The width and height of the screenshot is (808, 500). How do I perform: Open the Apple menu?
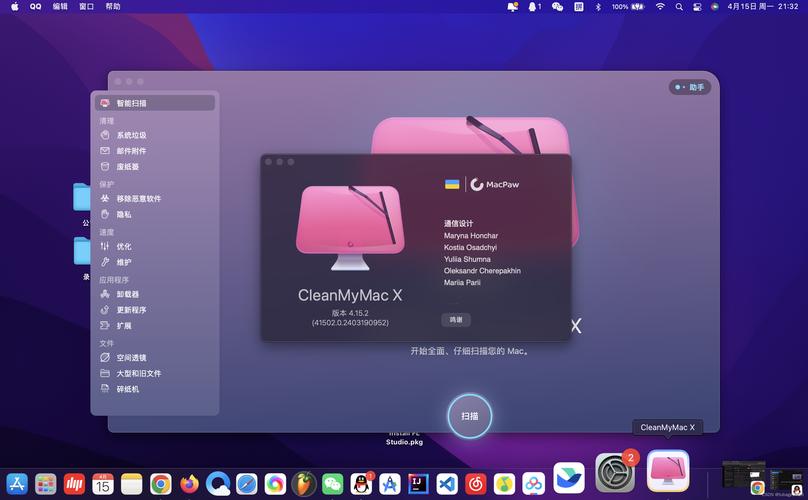[15, 7]
